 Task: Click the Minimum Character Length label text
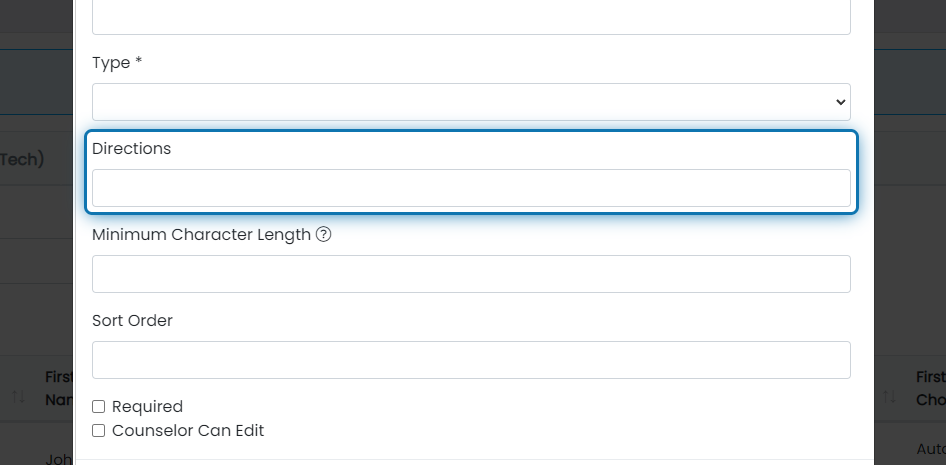coord(202,235)
